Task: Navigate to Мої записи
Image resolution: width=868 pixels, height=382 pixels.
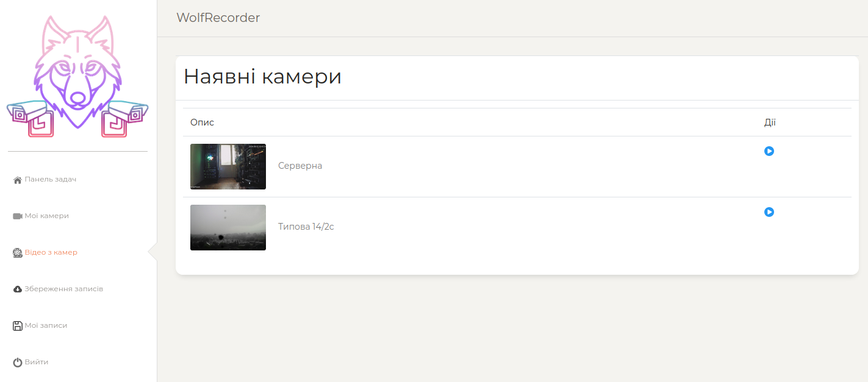Action: point(46,325)
